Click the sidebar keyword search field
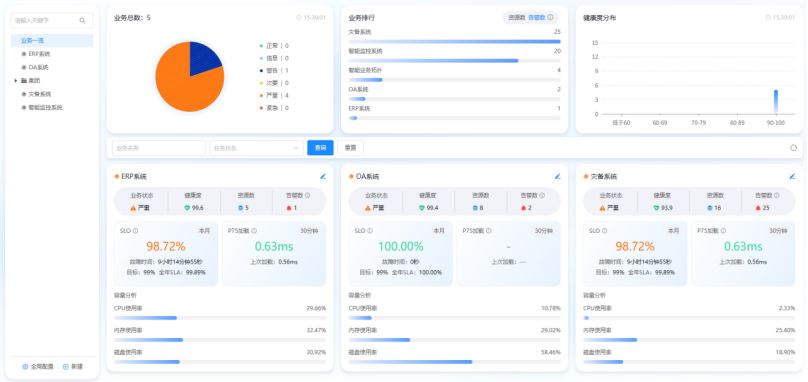808x382 pixels. coord(52,21)
